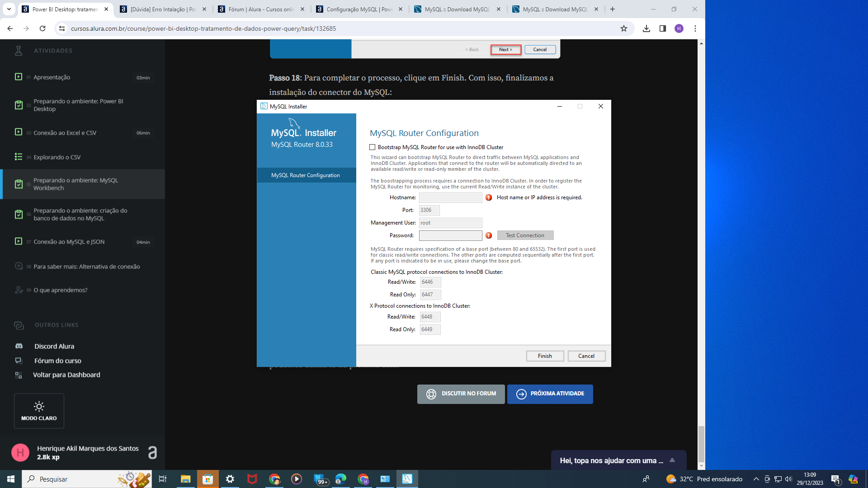This screenshot has height=488, width=868.
Task: Toggle the Preparando o ambiente Power BI checkbox
Action: click(19, 105)
